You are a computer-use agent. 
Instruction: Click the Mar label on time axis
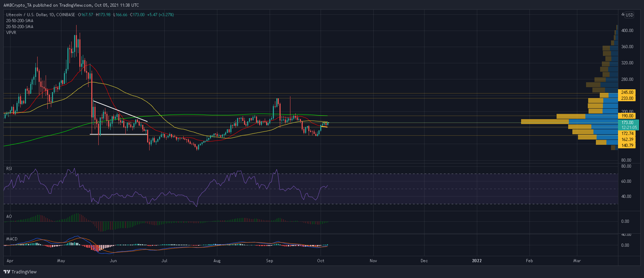click(577, 261)
